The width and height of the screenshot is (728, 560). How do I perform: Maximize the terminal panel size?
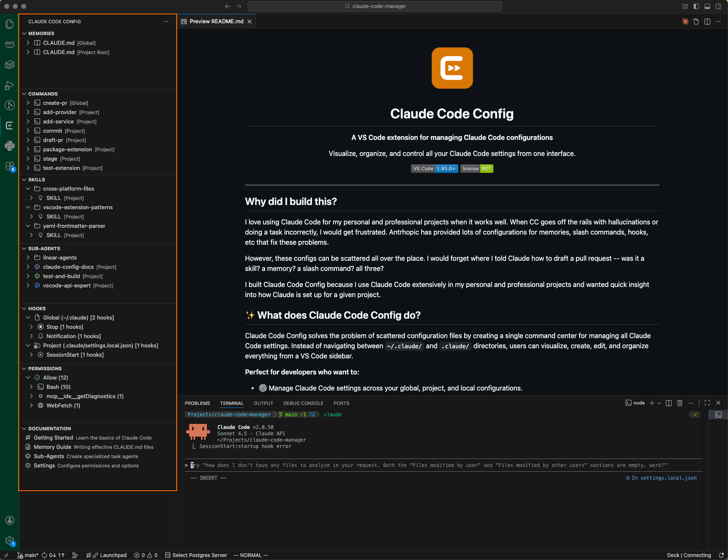(x=707, y=403)
